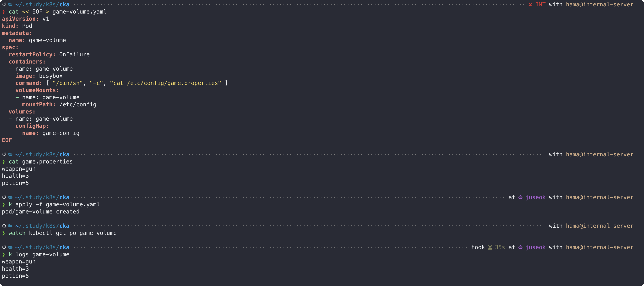Open the underlined game.properties filename
644x286 pixels.
(47, 162)
